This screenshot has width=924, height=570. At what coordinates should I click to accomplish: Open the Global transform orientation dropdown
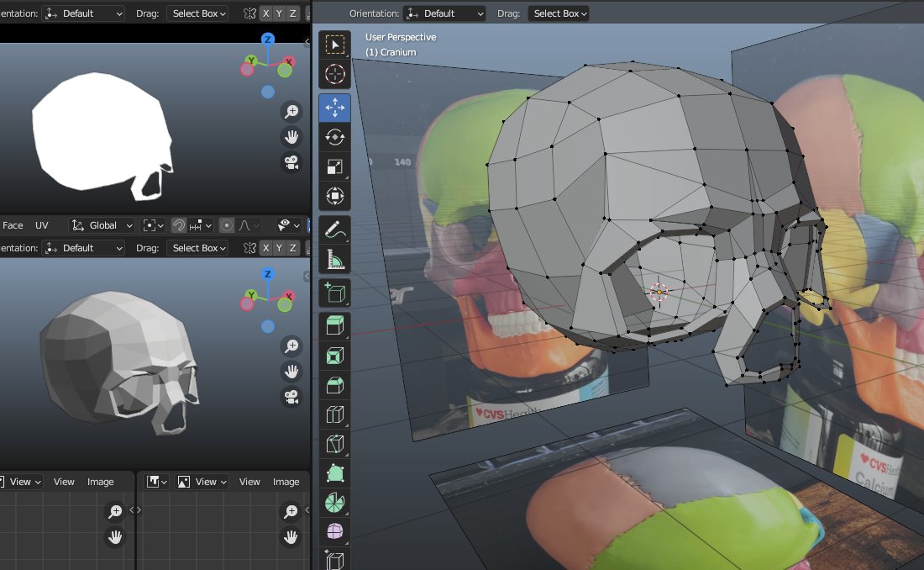coord(101,225)
